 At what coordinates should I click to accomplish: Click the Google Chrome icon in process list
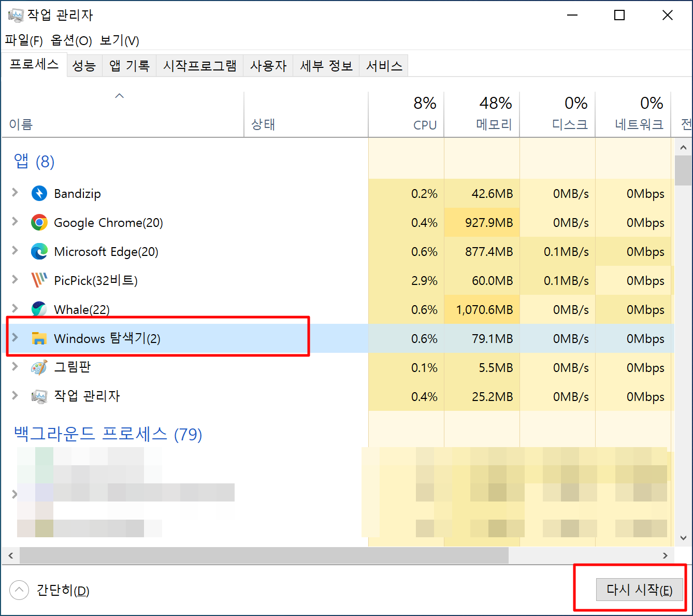coord(39,222)
